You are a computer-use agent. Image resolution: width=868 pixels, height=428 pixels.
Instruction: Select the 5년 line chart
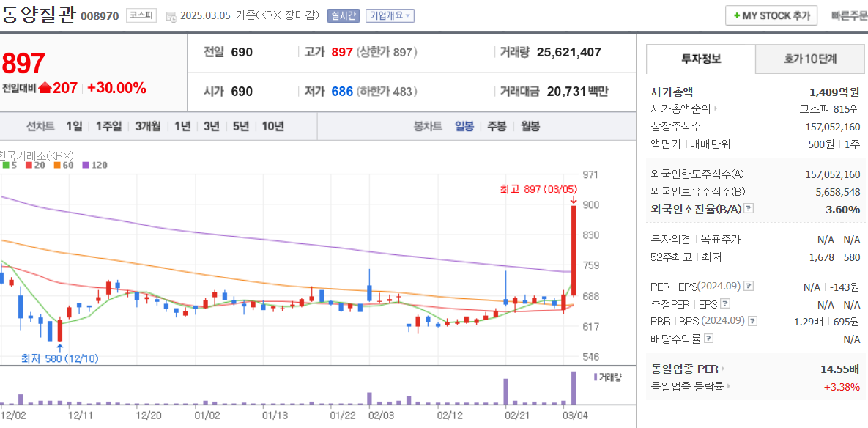241,126
